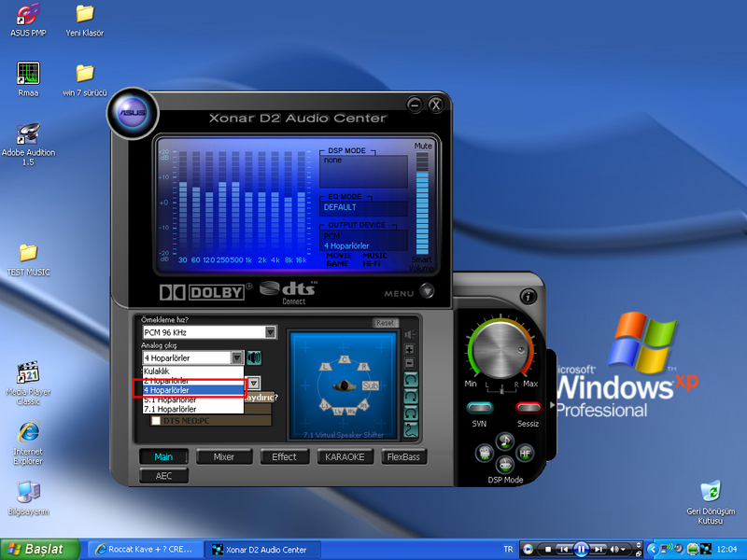Open ASUS PMP desktop shortcut
Screen dimensions: 747x560
pos(28,20)
